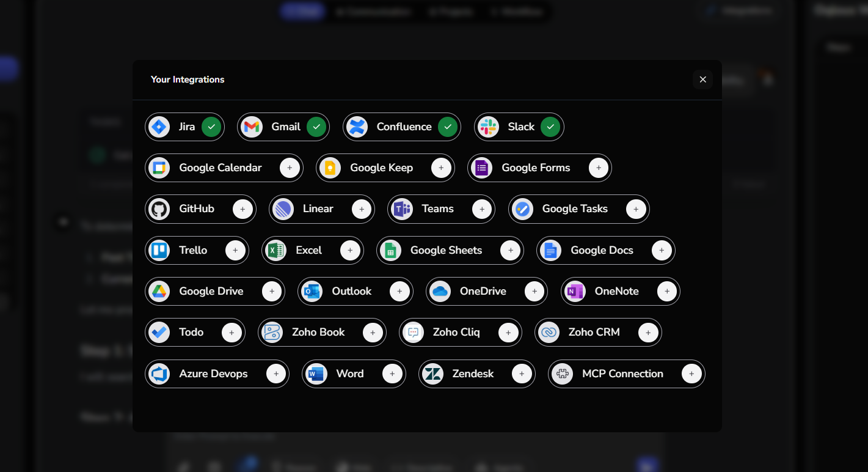This screenshot has height=472, width=868.
Task: Click the Microsoft Teams logo icon
Action: tap(401, 209)
